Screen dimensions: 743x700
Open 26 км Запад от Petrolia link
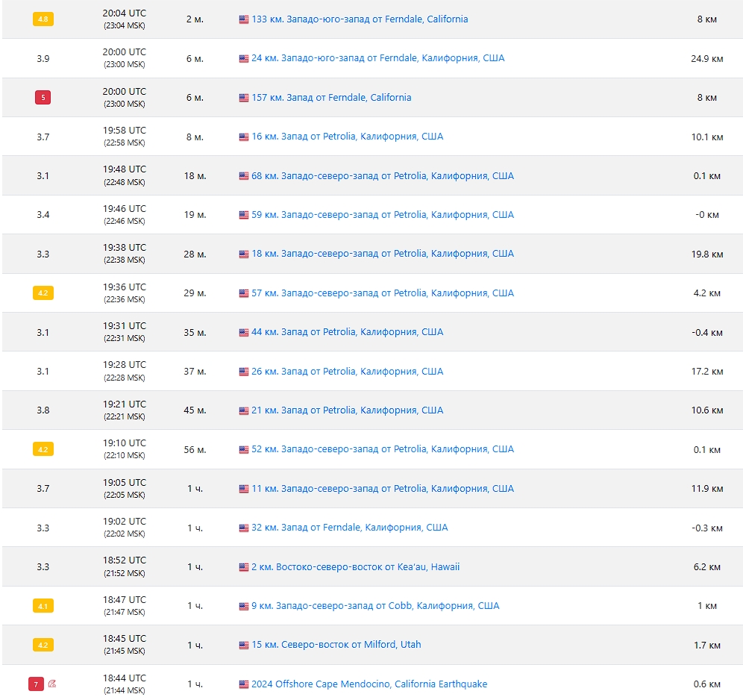348,371
